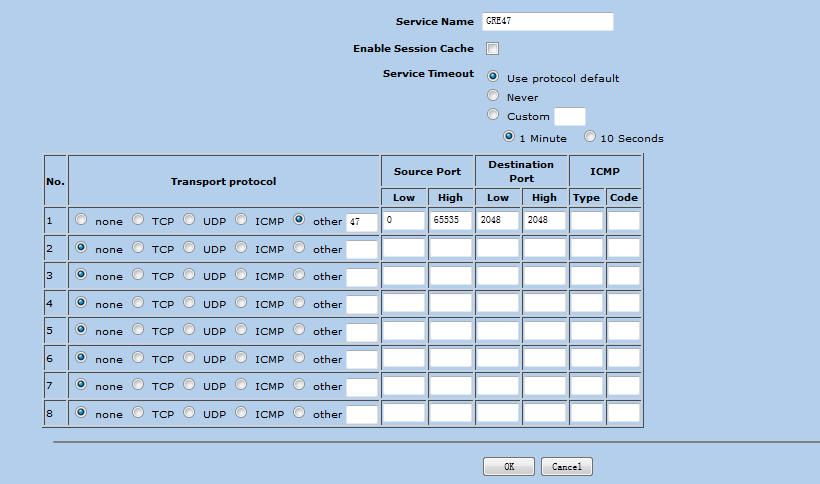The height and width of the screenshot is (484, 820).
Task: Click row 1 ICMP Code field
Action: coord(624,220)
